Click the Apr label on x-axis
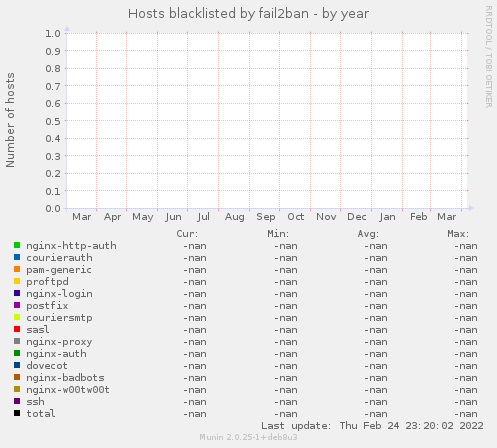 (112, 217)
